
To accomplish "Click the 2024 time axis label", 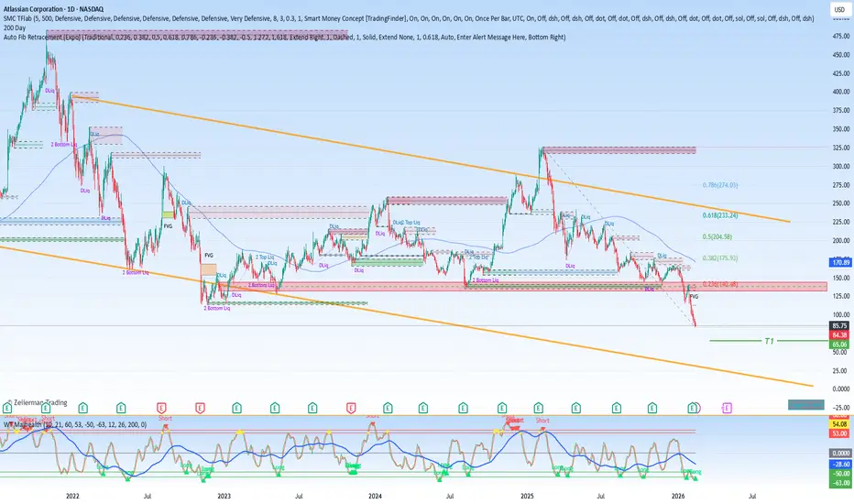I will tap(375, 496).
